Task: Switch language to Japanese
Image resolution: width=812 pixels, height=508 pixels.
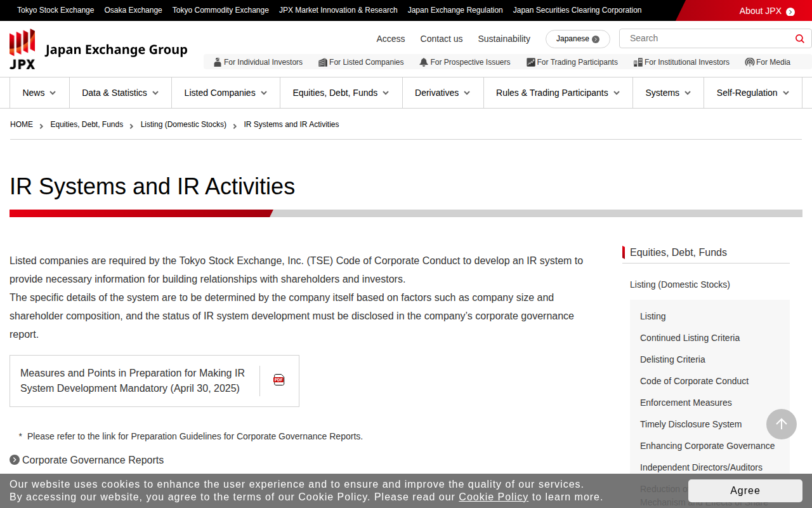Action: pyautogui.click(x=577, y=39)
